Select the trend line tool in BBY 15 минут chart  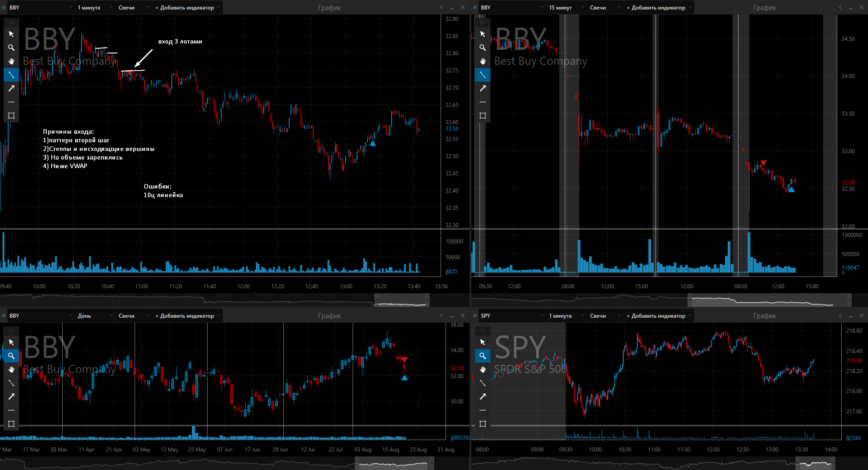click(x=483, y=75)
